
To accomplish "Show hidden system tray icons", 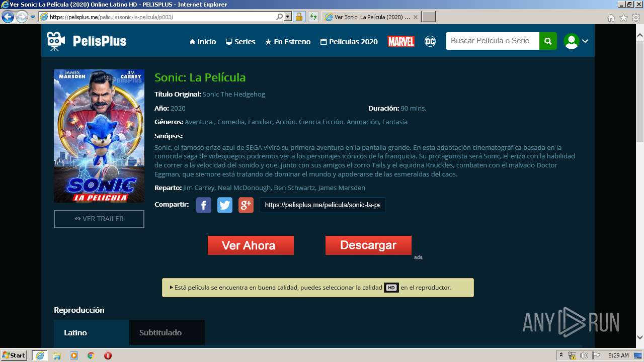I will (561, 355).
